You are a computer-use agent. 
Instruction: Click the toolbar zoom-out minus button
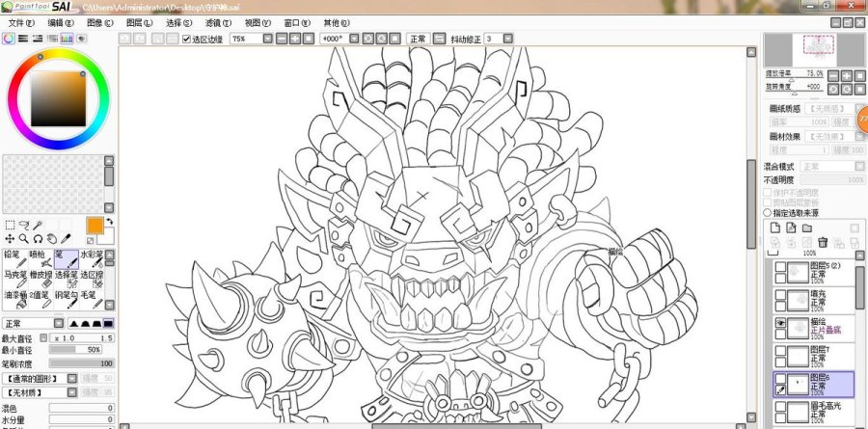click(282, 39)
